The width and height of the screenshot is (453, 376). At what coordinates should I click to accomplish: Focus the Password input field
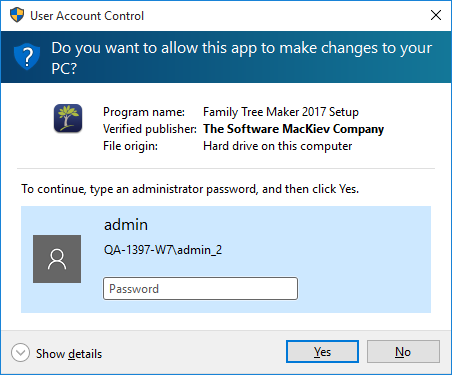click(200, 289)
